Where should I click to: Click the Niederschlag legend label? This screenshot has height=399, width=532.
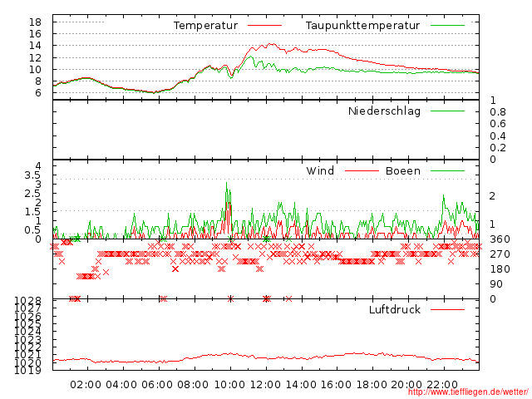point(384,111)
